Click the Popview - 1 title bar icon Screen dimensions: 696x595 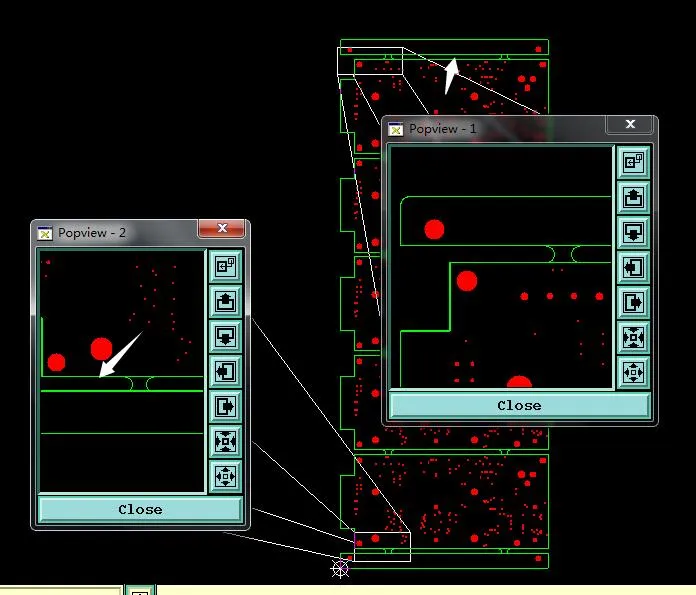tap(395, 129)
